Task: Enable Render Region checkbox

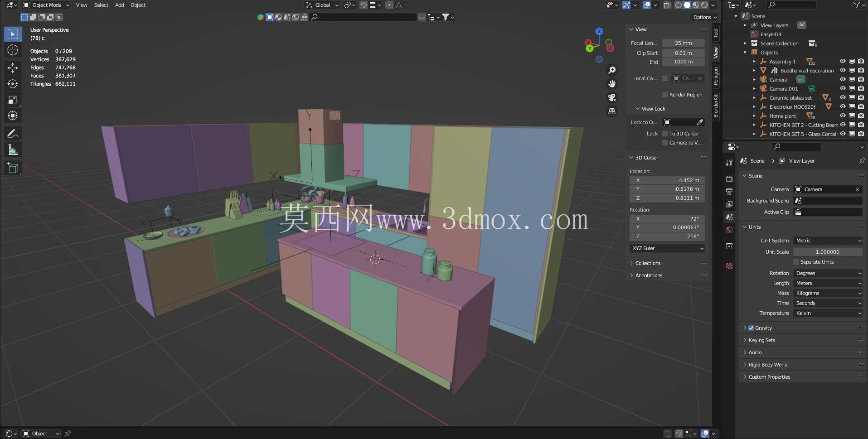Action: pos(665,95)
